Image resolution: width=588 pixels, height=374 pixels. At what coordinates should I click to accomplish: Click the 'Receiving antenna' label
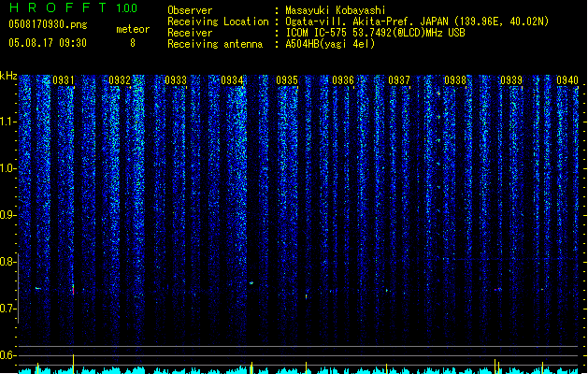coord(215,44)
